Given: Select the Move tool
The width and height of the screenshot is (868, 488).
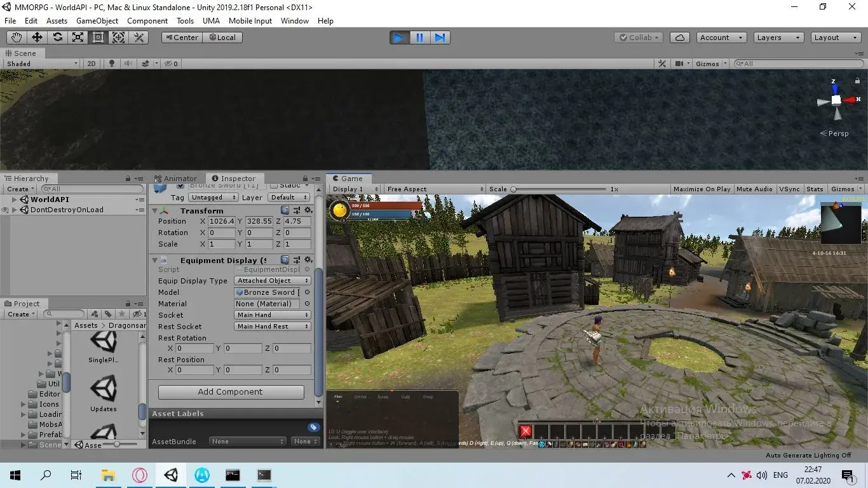Looking at the screenshot, I should (37, 37).
